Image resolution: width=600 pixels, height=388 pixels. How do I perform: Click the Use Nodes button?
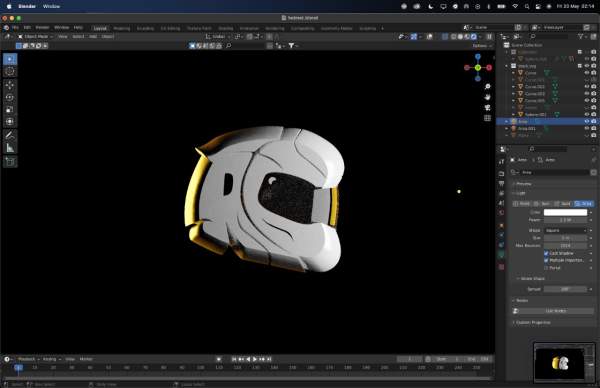point(556,311)
